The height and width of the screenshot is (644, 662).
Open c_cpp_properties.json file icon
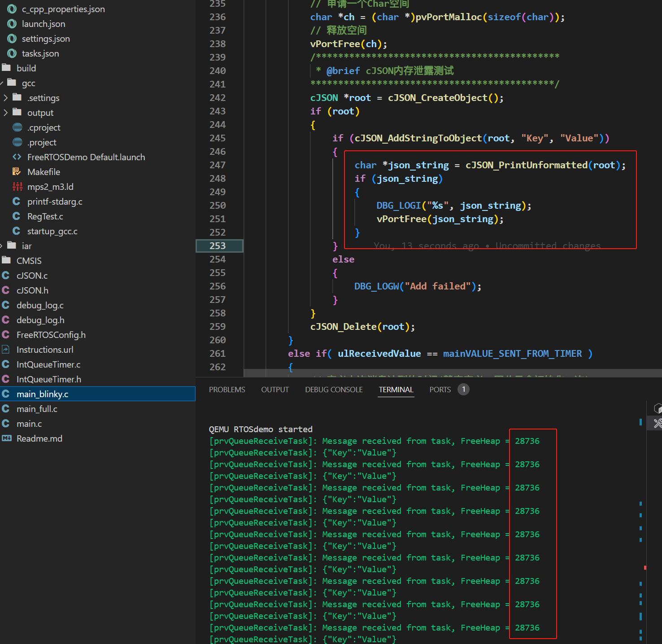pos(12,9)
